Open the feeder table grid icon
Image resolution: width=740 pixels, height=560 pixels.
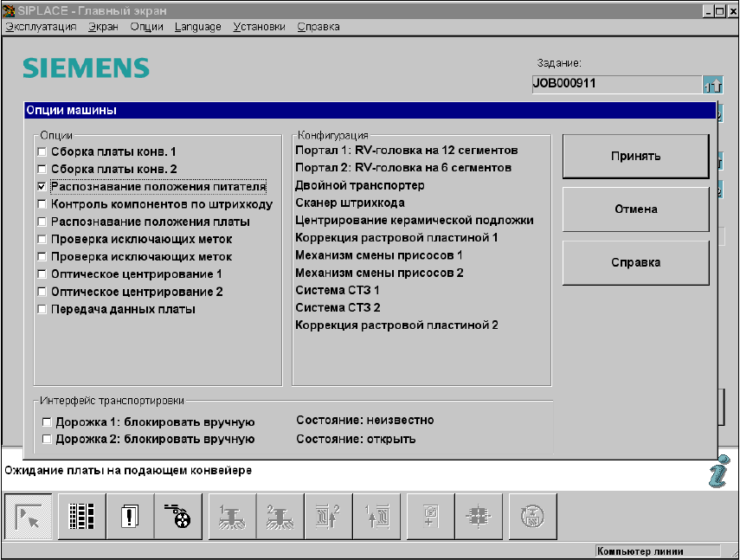[x=81, y=516]
